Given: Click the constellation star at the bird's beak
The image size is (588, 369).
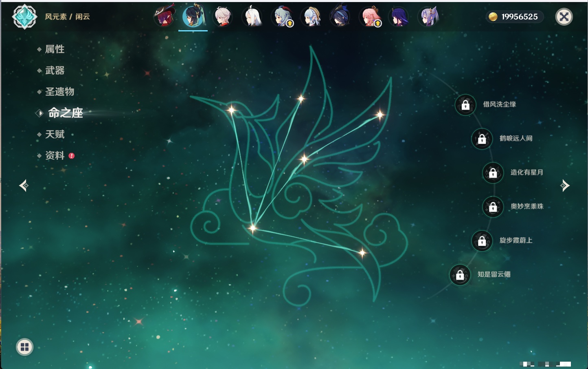Looking at the screenshot, I should [x=231, y=110].
